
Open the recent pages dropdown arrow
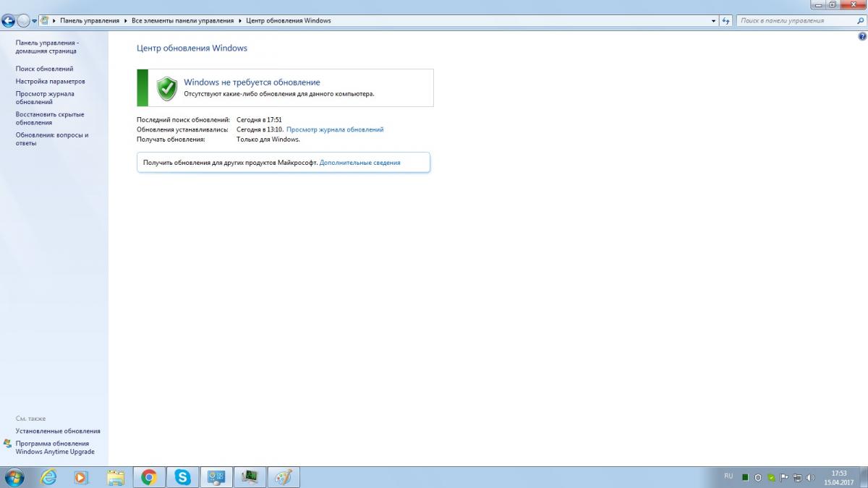pyautogui.click(x=34, y=21)
